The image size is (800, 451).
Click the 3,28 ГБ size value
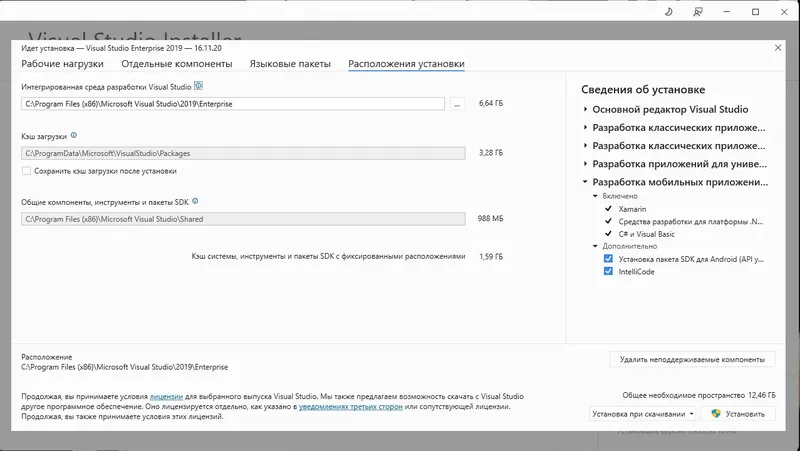(491, 153)
